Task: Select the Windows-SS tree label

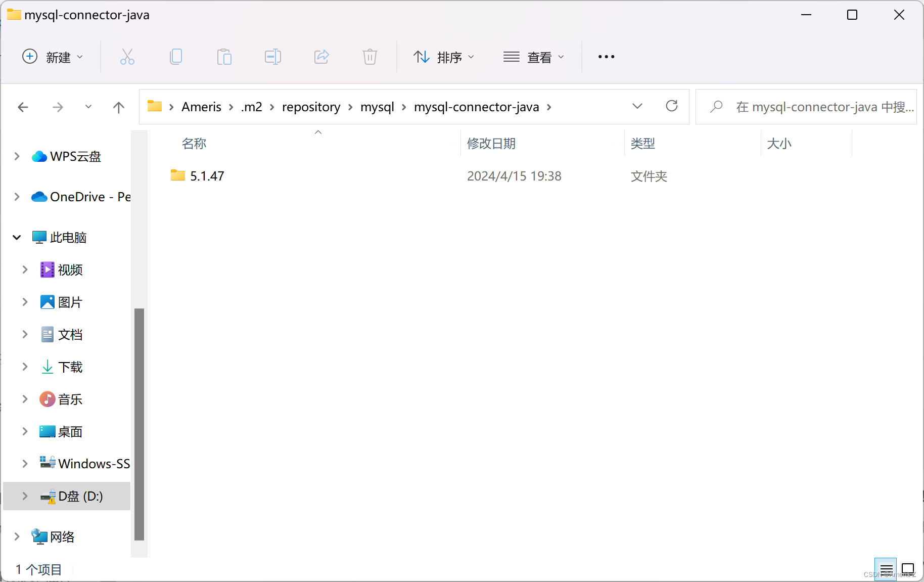Action: [94, 464]
